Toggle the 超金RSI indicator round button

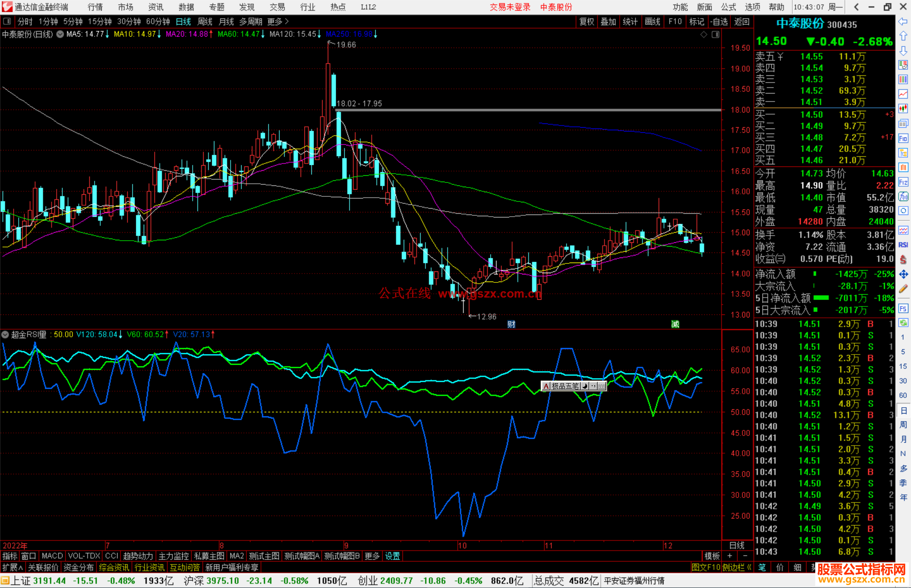pyautogui.click(x=5, y=335)
